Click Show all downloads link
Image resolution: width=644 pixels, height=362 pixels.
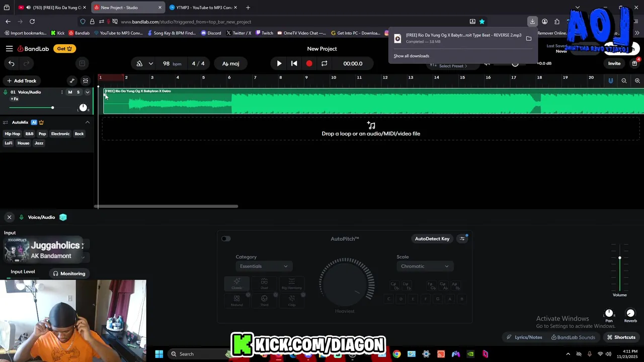coord(411,56)
